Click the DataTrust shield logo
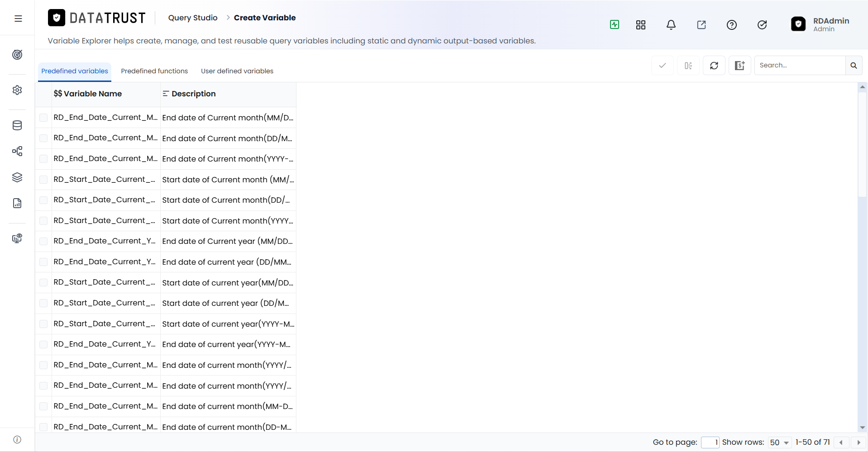Image resolution: width=868 pixels, height=452 pixels. click(57, 18)
